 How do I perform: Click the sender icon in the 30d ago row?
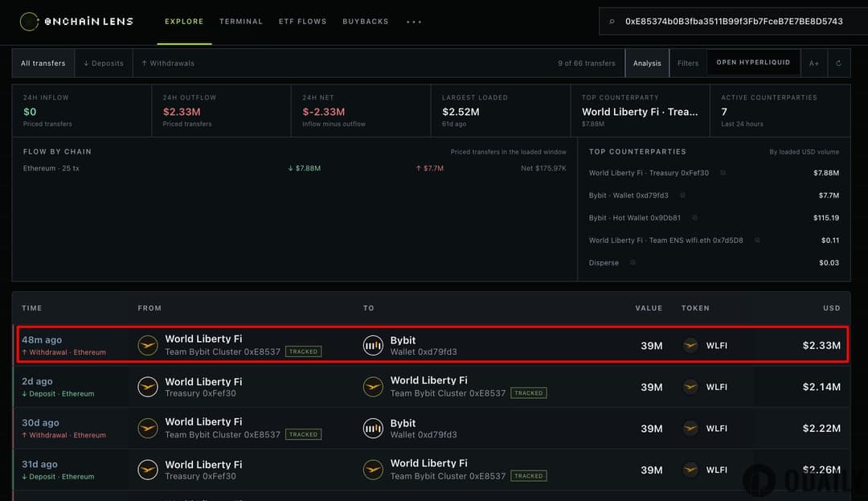pos(148,429)
